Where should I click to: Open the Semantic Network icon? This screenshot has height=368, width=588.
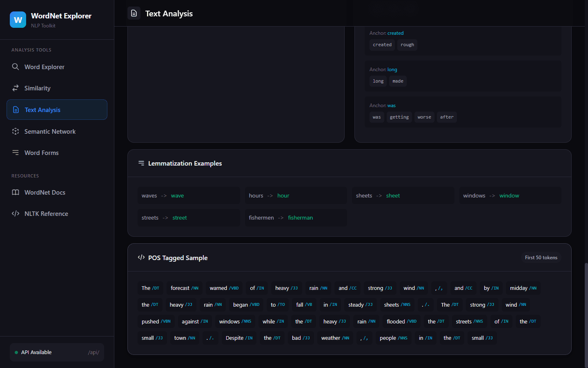16,131
